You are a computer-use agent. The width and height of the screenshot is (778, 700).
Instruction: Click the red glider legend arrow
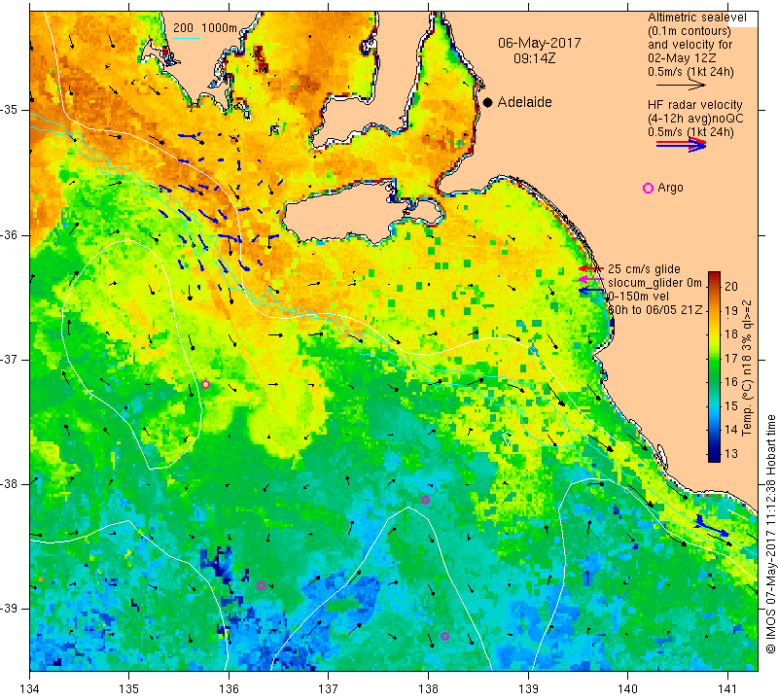[591, 268]
